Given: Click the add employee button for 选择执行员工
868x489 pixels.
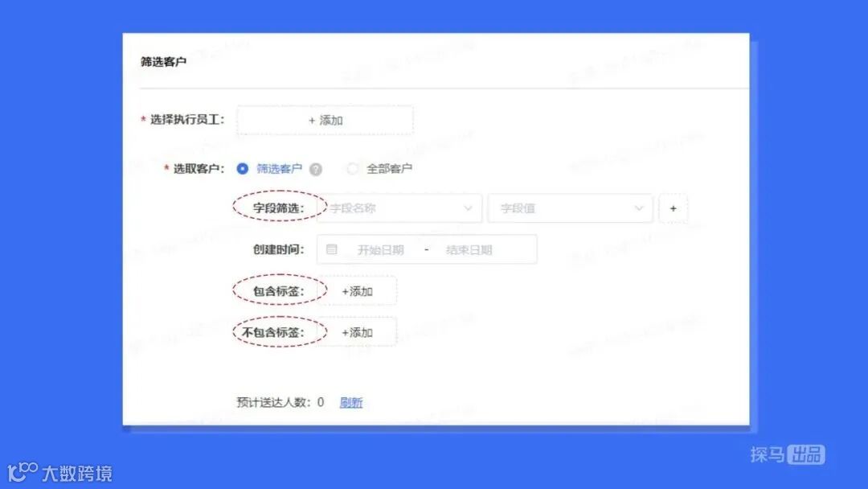Looking at the screenshot, I should pos(325,120).
